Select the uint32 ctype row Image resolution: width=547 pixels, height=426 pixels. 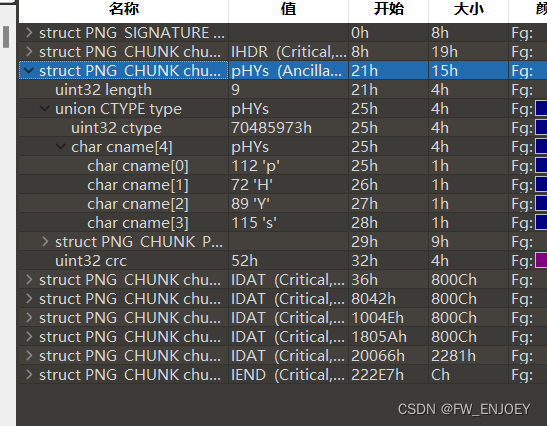pos(283,128)
